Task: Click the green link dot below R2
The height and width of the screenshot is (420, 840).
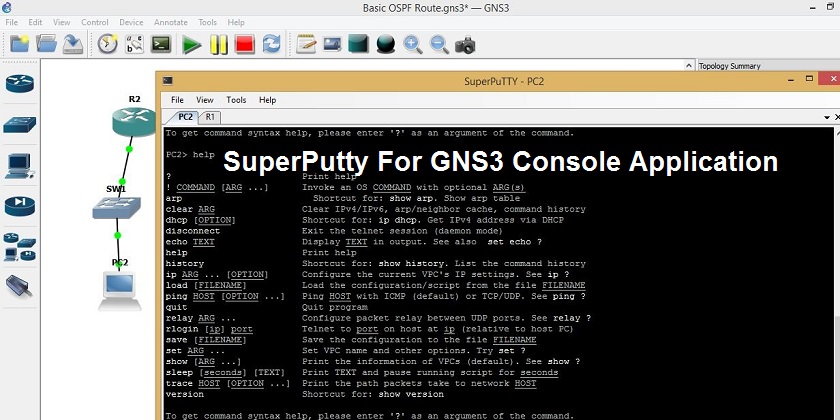Action: (129, 148)
